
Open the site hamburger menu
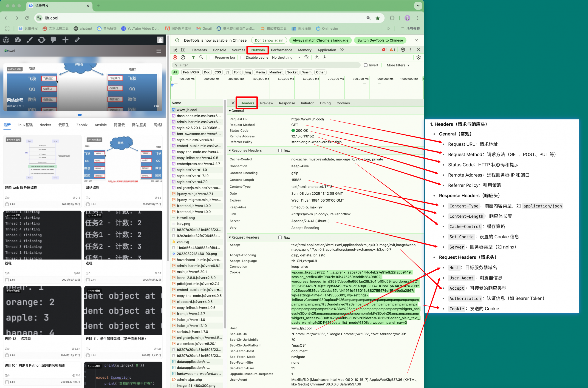159,51
